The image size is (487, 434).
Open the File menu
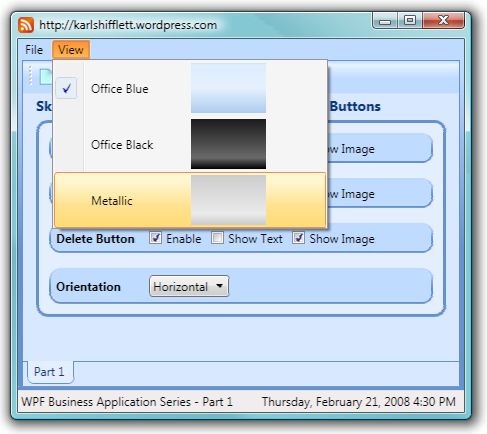tap(34, 50)
